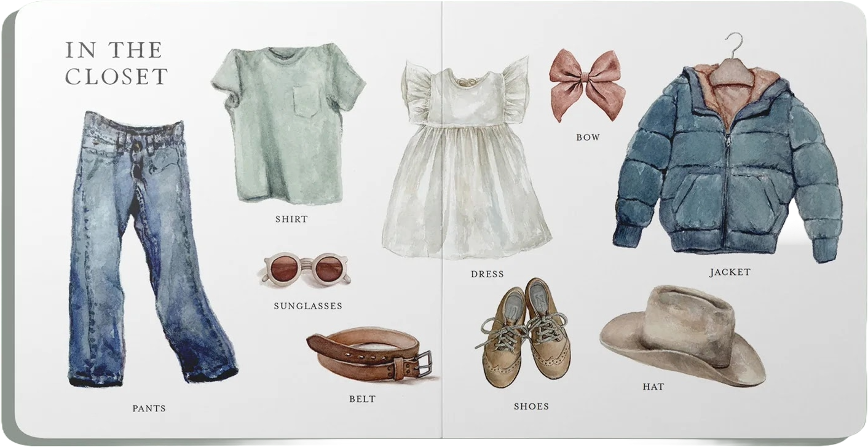Select the SHOES caption

point(531,406)
